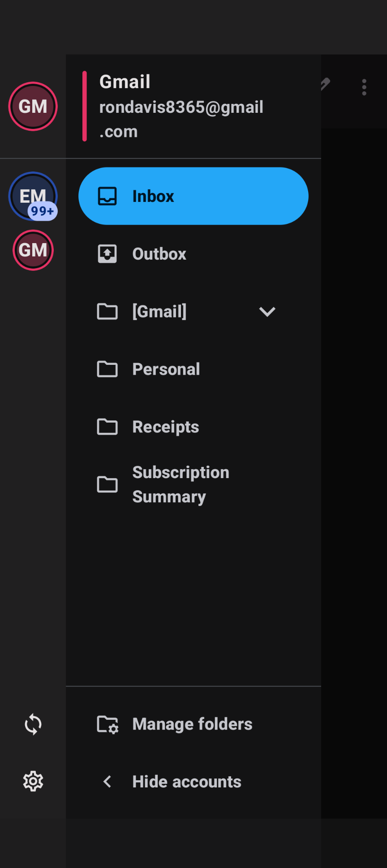Tap the compose pencil icon
This screenshot has width=387, height=868.
[x=326, y=84]
